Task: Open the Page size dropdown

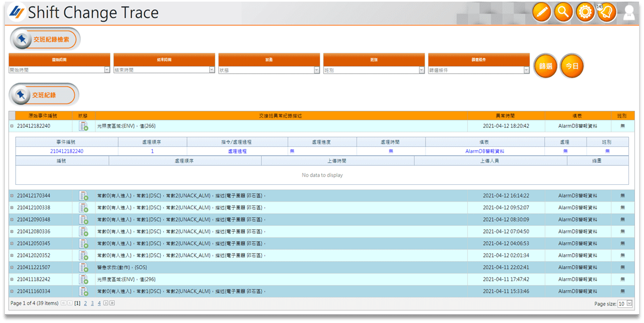Action: pos(629,303)
